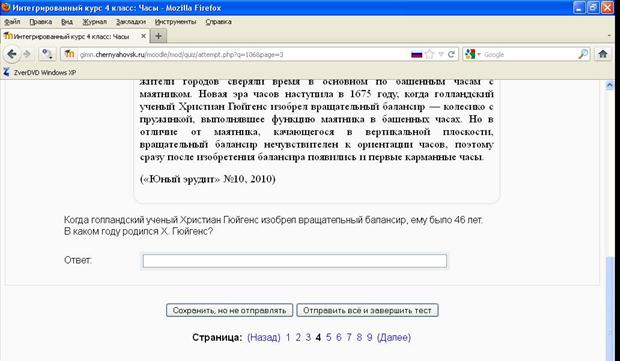Go to quiz page 6
Image resolution: width=620 pixels, height=361 pixels.
[339, 337]
